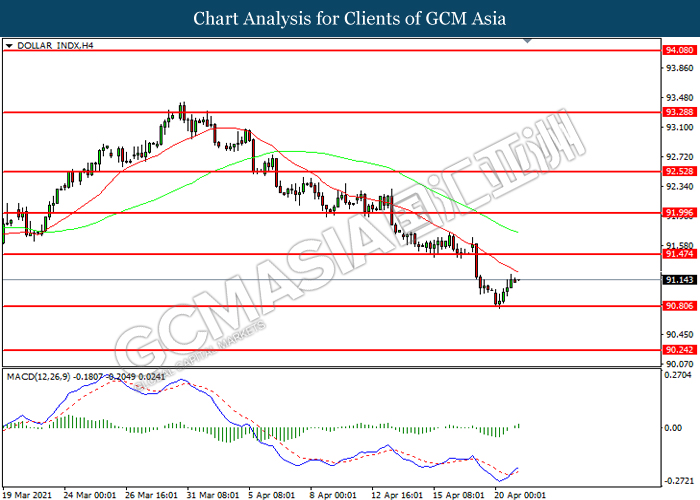700x500 pixels.
Task: Click the 19 Mar 2021 date label
Action: [x=27, y=495]
